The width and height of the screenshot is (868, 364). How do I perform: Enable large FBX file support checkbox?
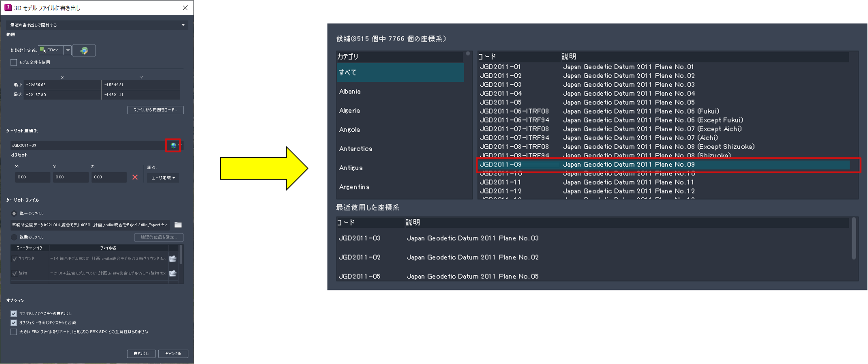click(14, 332)
